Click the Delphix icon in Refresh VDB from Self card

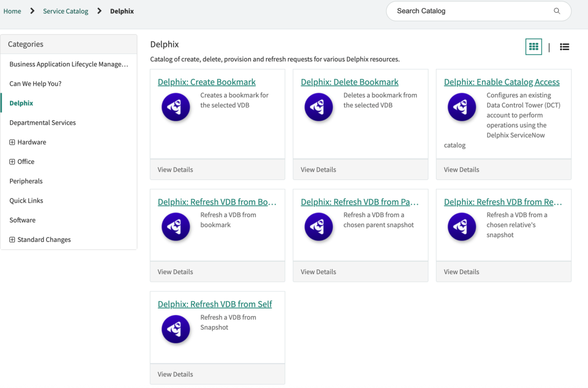click(x=176, y=329)
